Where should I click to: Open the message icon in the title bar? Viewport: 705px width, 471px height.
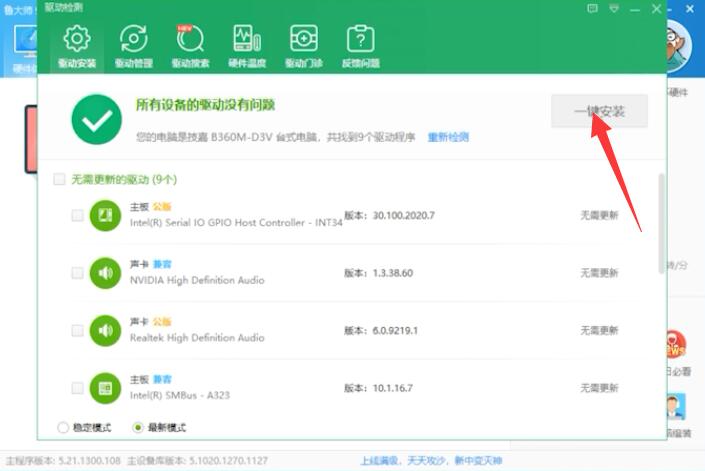pos(593,8)
